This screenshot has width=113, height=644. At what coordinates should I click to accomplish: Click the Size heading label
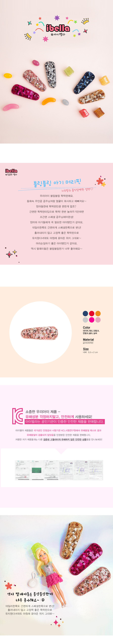(x=86, y=349)
